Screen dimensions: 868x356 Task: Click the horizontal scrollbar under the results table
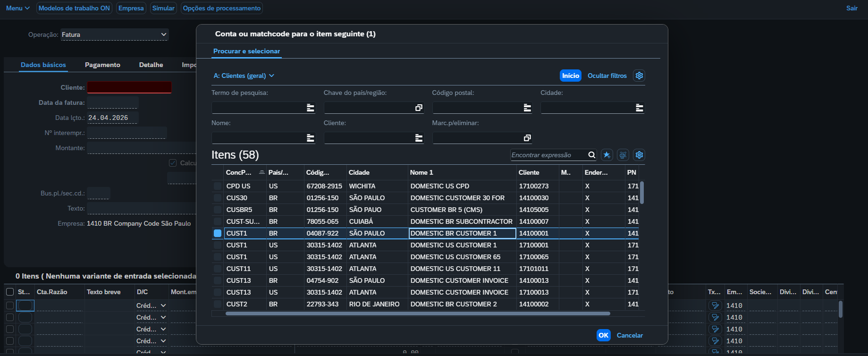(418, 314)
